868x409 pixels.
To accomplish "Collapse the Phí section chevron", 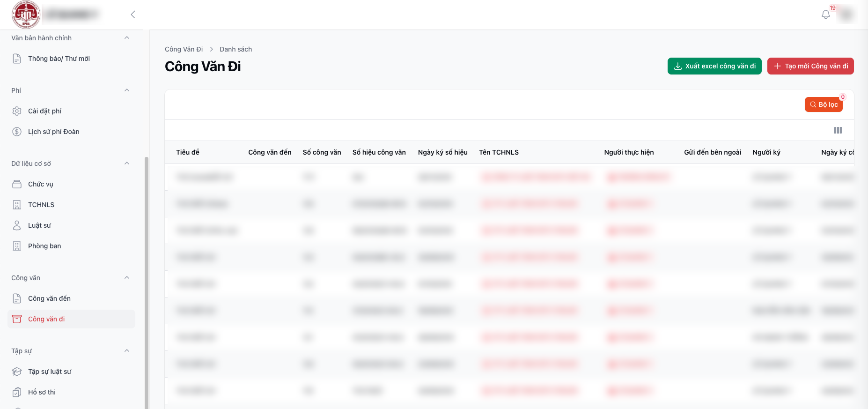I will 127,90.
